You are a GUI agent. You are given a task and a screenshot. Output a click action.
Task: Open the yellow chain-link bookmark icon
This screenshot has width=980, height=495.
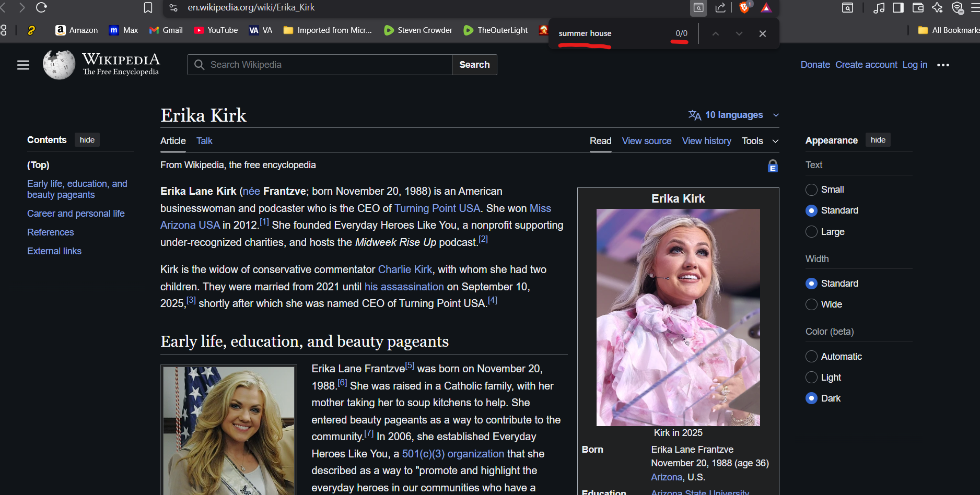pos(31,30)
